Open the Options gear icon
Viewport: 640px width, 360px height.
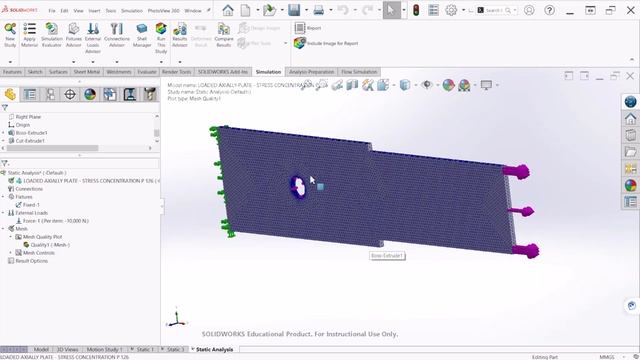(451, 10)
